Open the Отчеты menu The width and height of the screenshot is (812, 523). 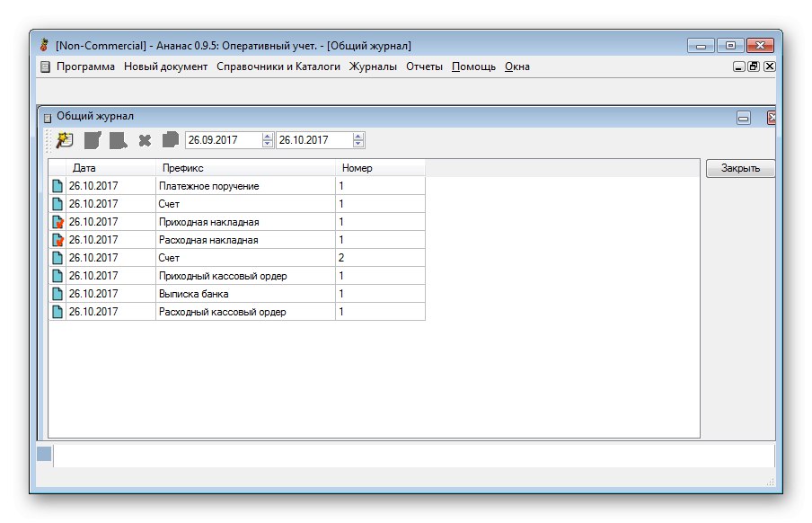[424, 66]
